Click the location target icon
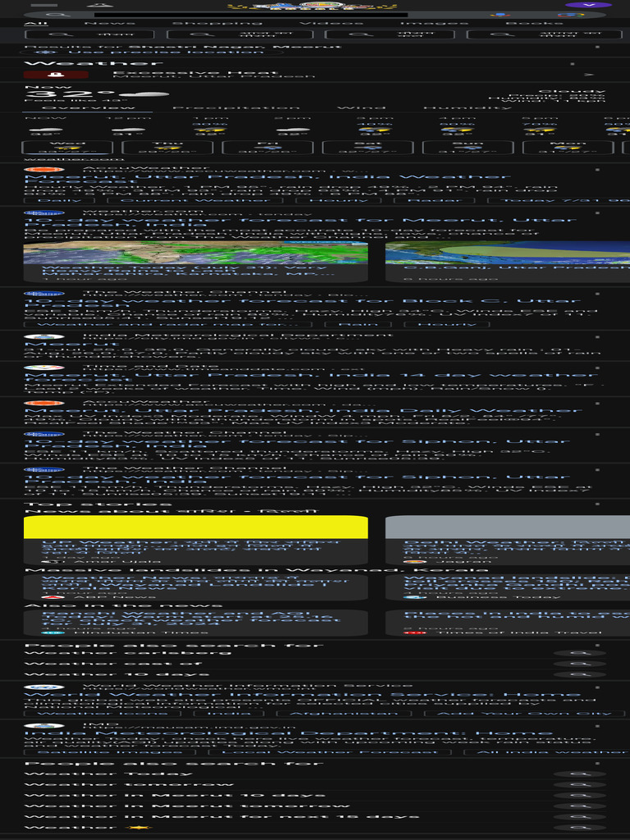 pyautogui.click(x=46, y=52)
